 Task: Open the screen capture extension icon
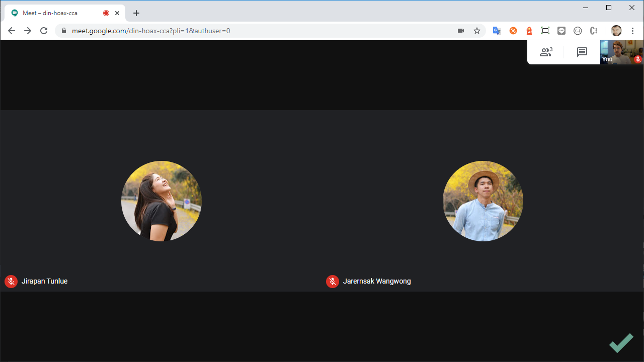[x=545, y=31]
